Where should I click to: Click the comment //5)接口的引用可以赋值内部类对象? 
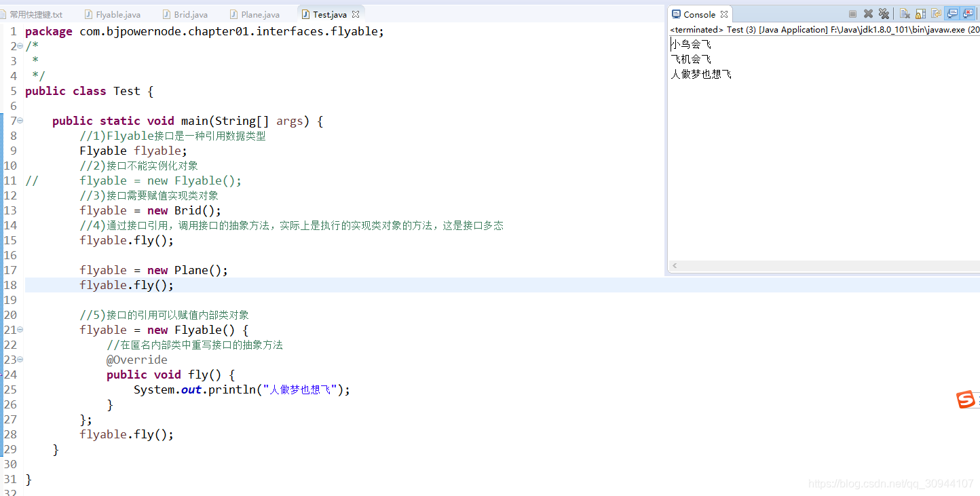[164, 315]
